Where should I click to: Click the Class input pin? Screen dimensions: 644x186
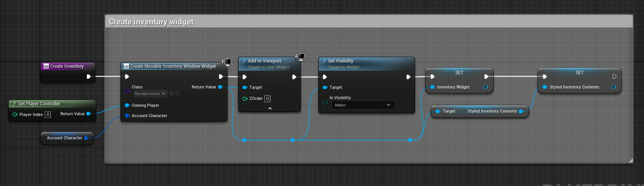[x=127, y=91]
